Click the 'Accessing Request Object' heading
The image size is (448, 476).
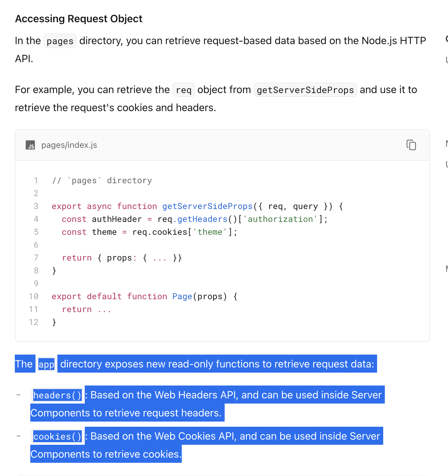(x=79, y=19)
